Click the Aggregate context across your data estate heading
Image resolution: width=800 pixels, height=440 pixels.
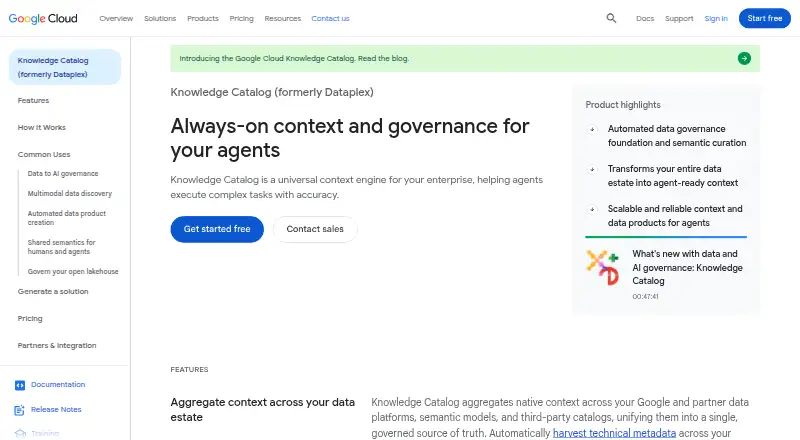coord(262,410)
